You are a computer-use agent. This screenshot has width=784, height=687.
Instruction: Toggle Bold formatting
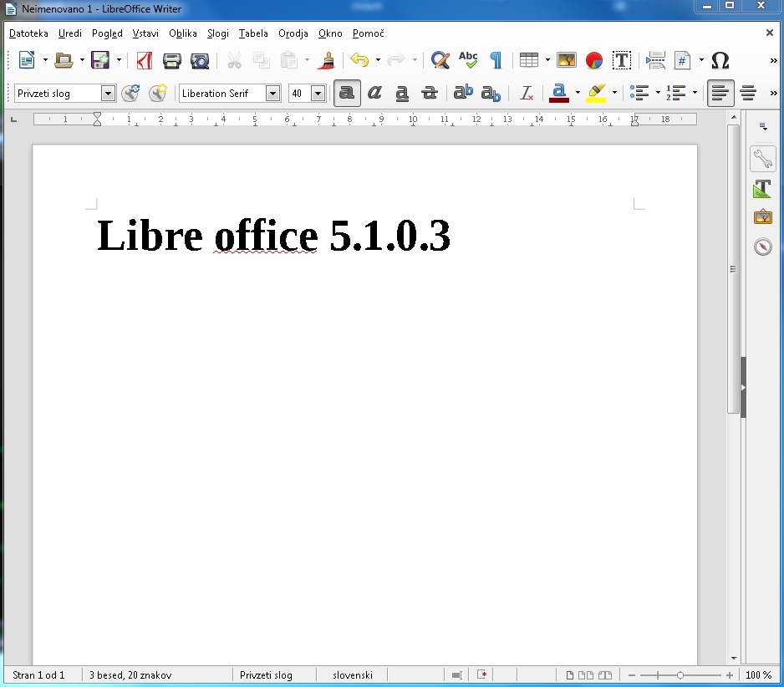coord(347,93)
